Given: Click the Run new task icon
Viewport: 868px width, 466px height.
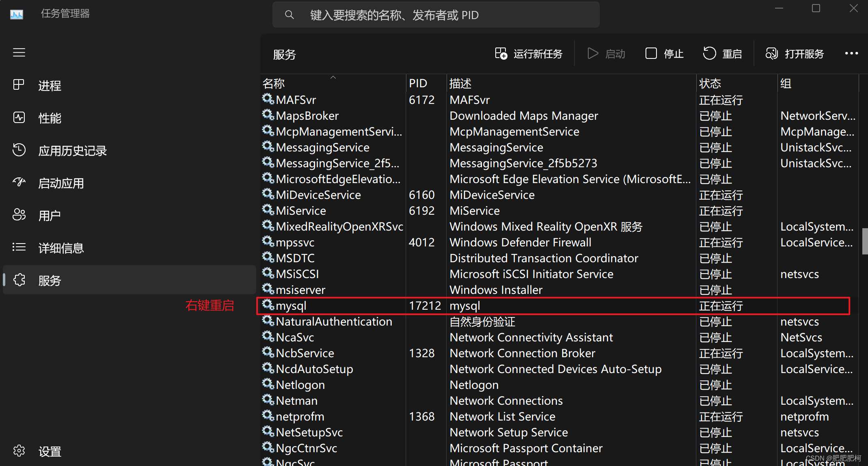Looking at the screenshot, I should (x=501, y=54).
